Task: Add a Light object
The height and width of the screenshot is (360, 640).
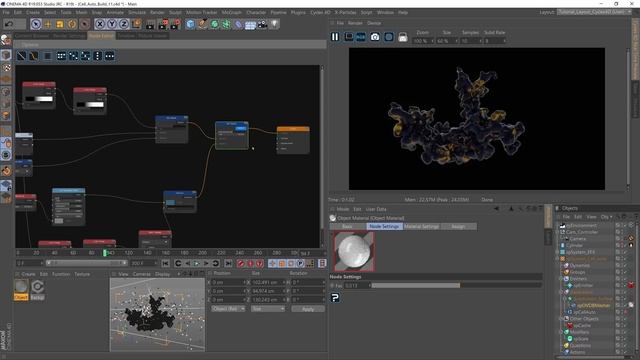Action: coord(275,24)
